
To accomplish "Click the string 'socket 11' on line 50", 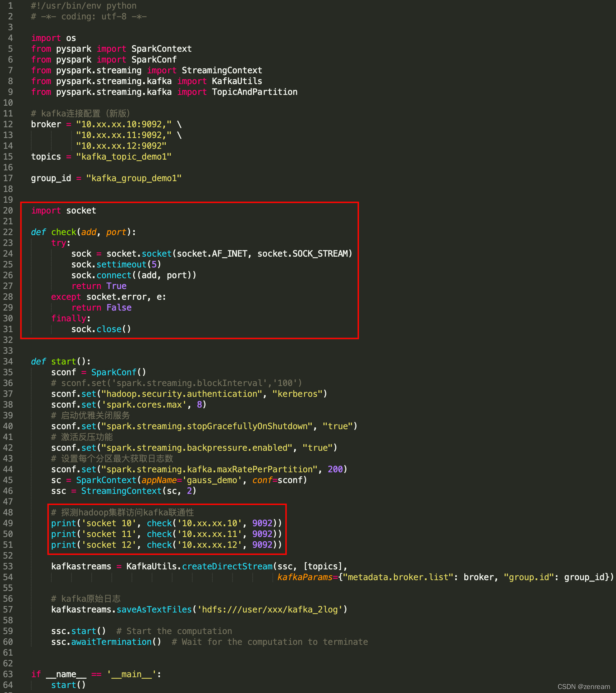I will pyautogui.click(x=109, y=534).
